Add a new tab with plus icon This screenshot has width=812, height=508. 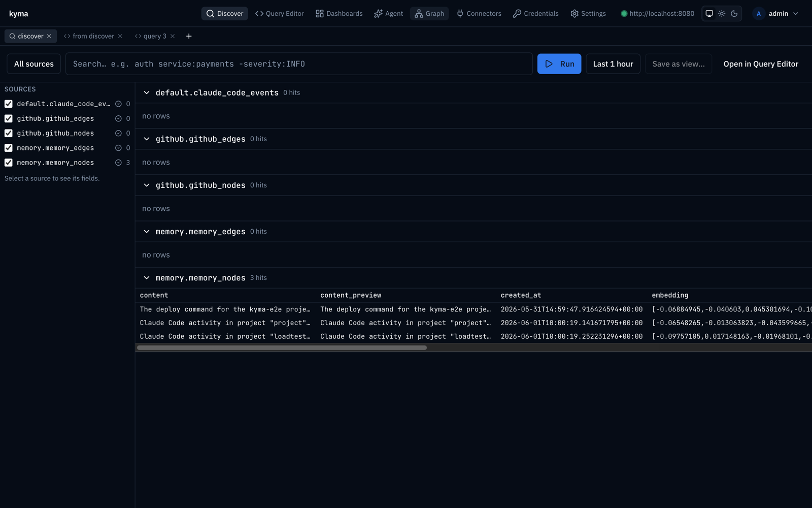(x=189, y=36)
